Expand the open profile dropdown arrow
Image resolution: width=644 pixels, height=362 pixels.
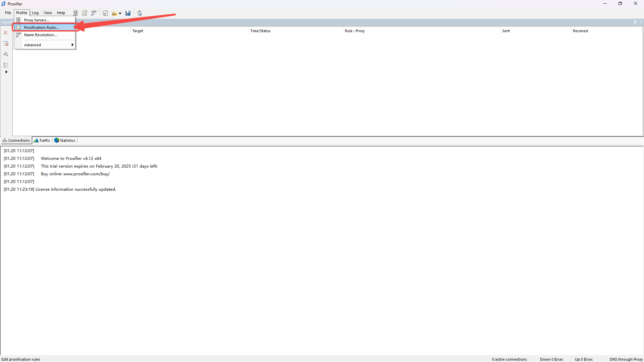120,13
